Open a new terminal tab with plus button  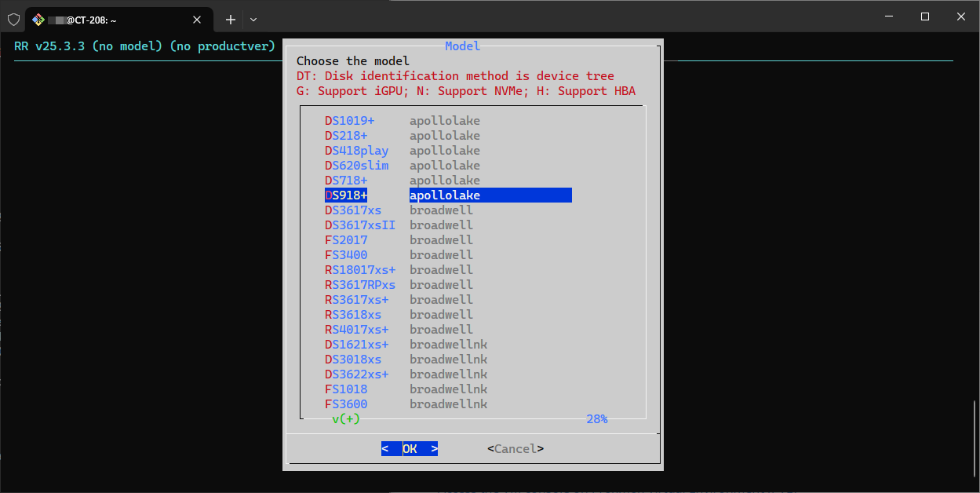point(231,20)
